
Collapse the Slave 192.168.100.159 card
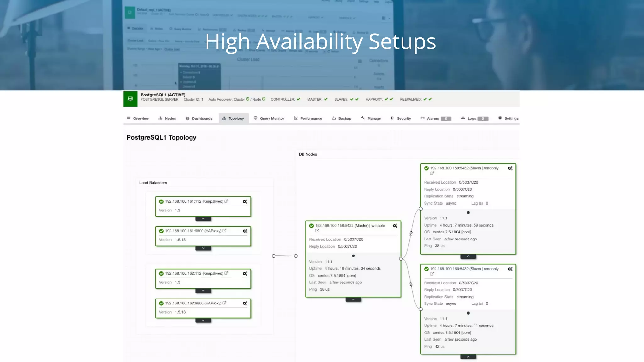tap(468, 256)
